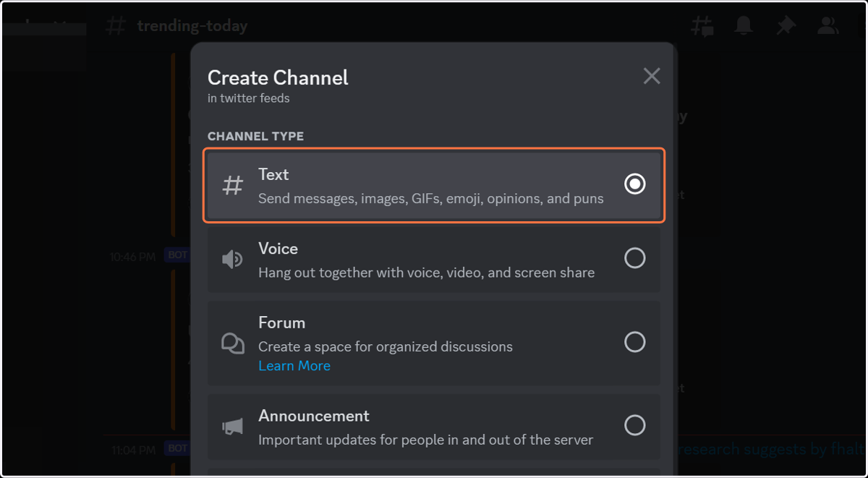Viewport: 868px width, 478px height.
Task: Click the trending-today channel name in header
Action: tap(192, 26)
